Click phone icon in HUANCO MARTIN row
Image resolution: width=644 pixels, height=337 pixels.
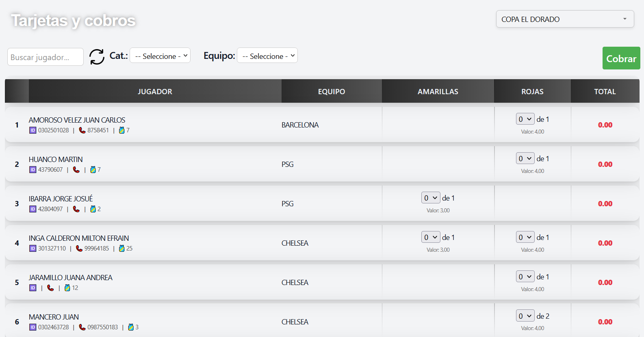pyautogui.click(x=76, y=170)
